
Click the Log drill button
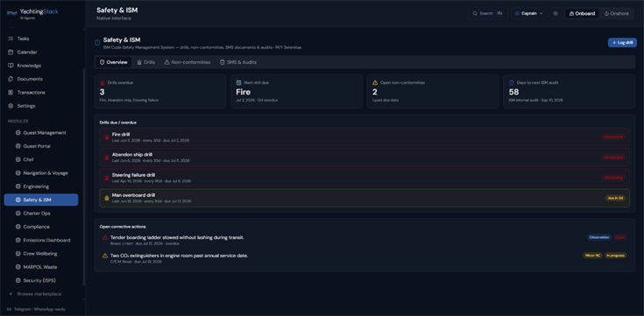pos(622,43)
